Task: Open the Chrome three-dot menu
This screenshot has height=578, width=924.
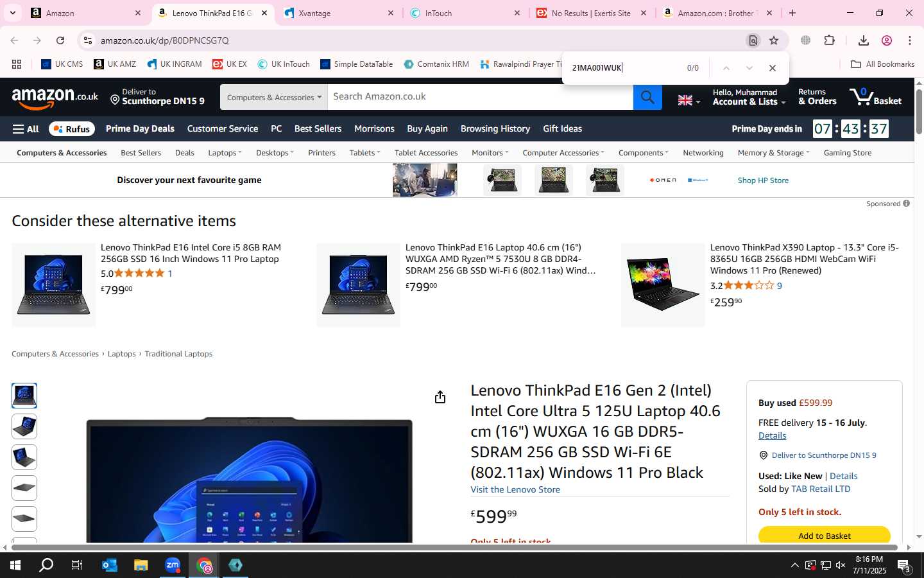Action: [x=910, y=40]
